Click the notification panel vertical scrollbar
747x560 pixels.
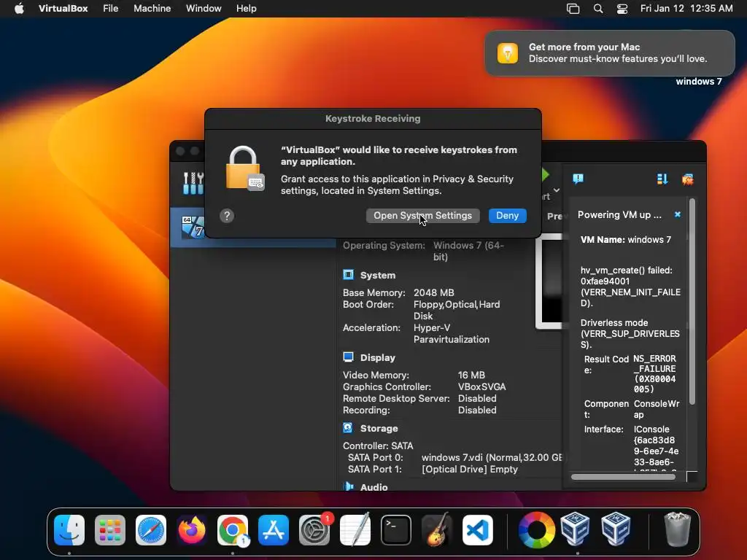click(692, 303)
